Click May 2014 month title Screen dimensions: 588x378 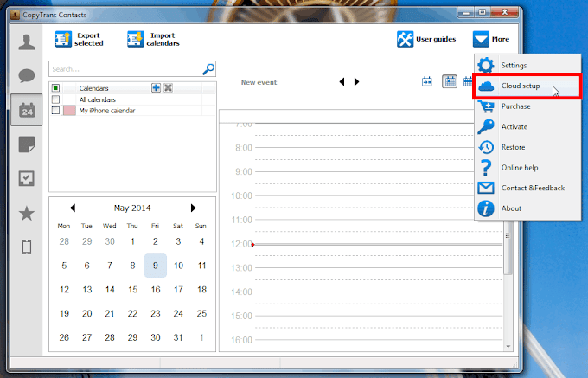click(x=132, y=208)
